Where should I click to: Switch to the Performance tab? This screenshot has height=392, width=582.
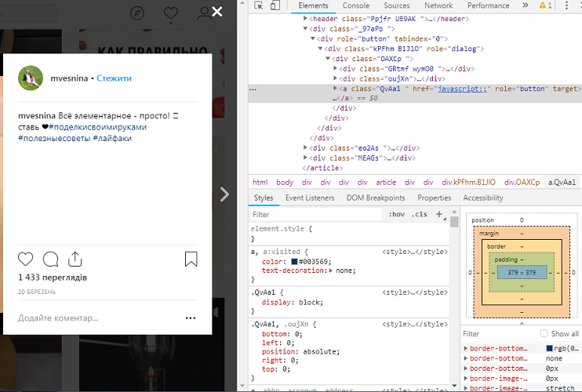tap(488, 5)
